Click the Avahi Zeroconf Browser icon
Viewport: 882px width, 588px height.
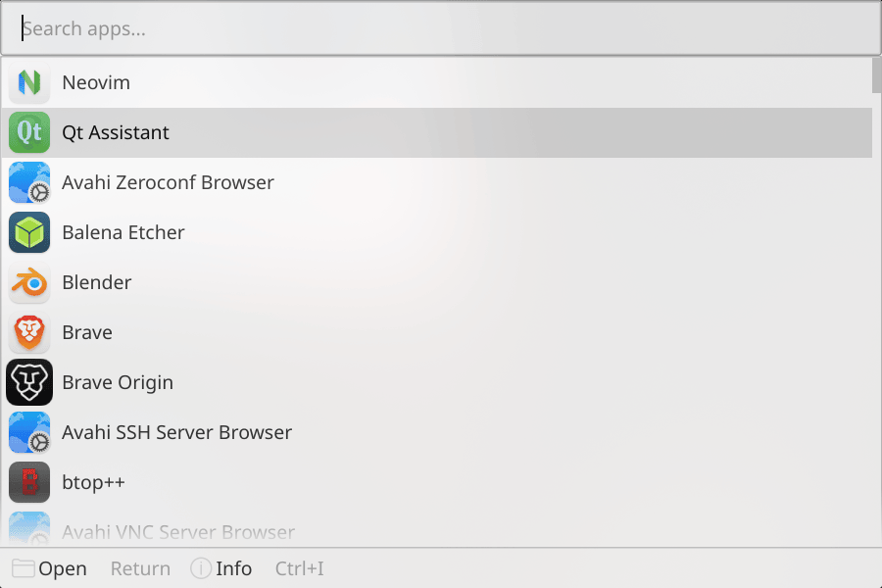click(29, 182)
